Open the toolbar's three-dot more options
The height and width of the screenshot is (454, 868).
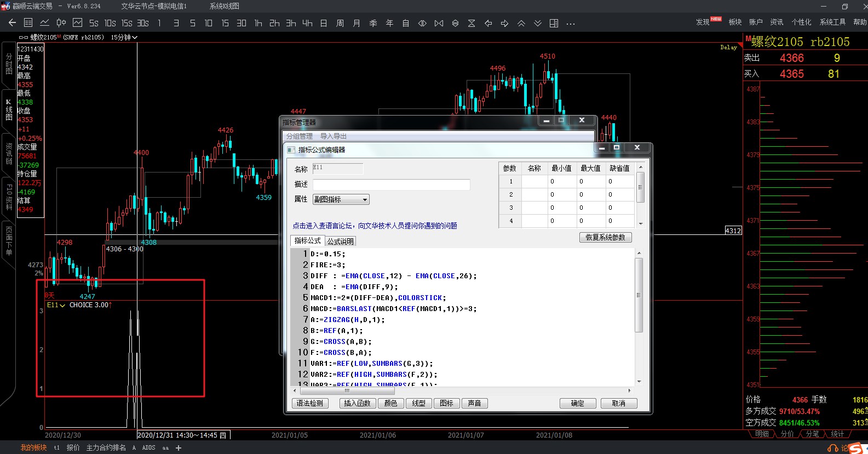(571, 24)
